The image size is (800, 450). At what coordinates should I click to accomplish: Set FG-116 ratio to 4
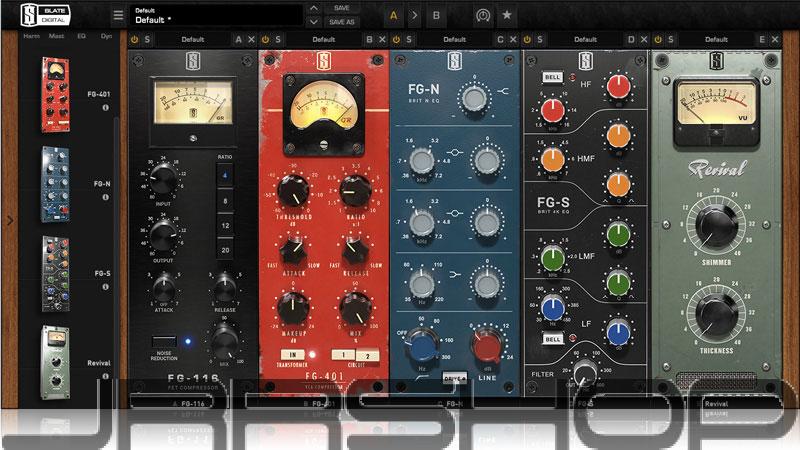[225, 175]
